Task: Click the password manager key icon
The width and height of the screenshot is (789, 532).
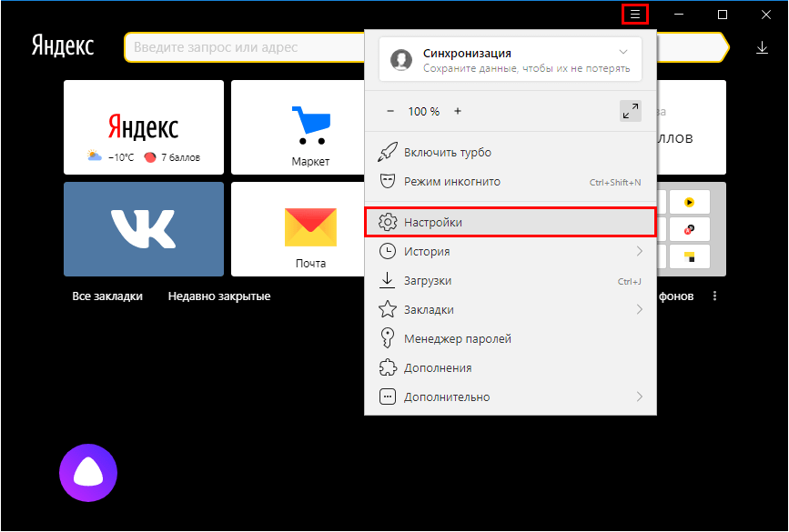Action: [388, 338]
